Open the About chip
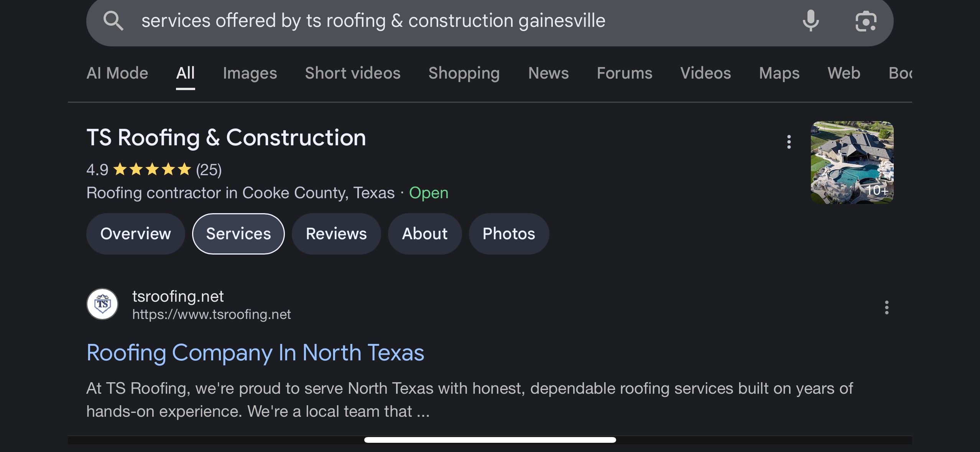Viewport: 980px width, 452px height. 425,234
